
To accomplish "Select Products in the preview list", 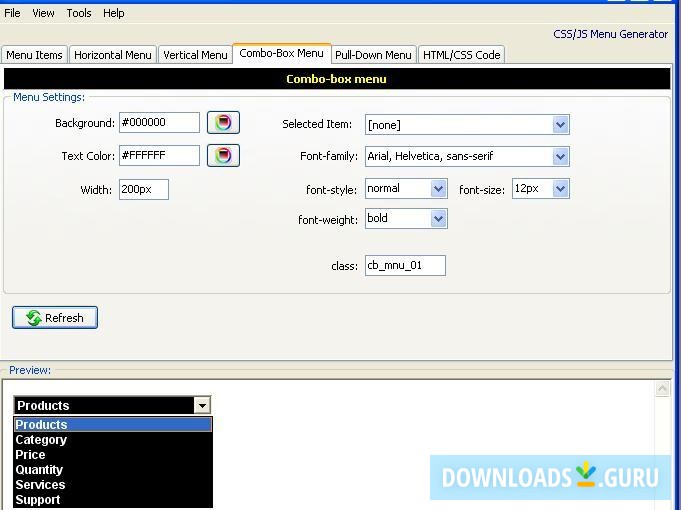I will tap(113, 424).
